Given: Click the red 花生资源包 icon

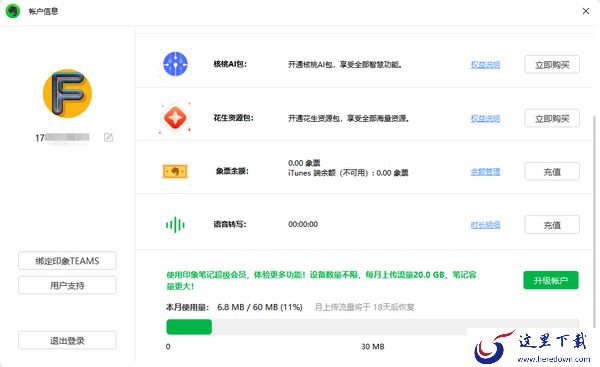Looking at the screenshot, I should click(x=175, y=118).
